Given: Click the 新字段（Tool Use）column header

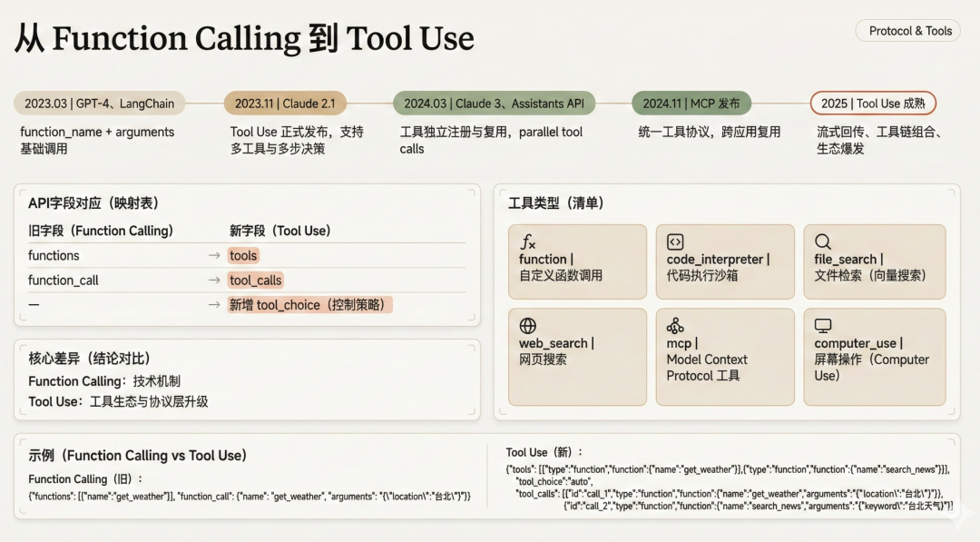Looking at the screenshot, I should (280, 231).
